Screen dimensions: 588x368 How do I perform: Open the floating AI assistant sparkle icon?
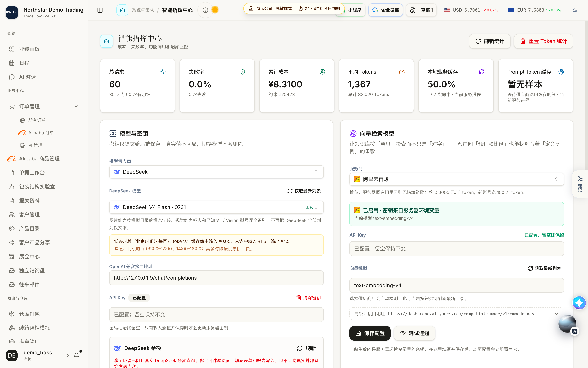click(x=579, y=303)
